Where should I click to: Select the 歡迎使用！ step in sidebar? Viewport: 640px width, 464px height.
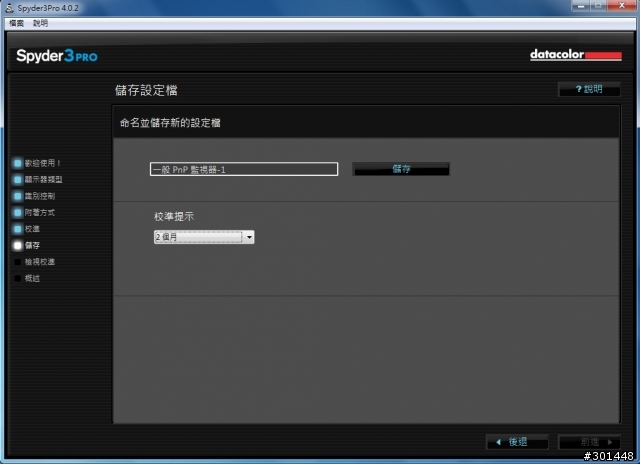42,163
